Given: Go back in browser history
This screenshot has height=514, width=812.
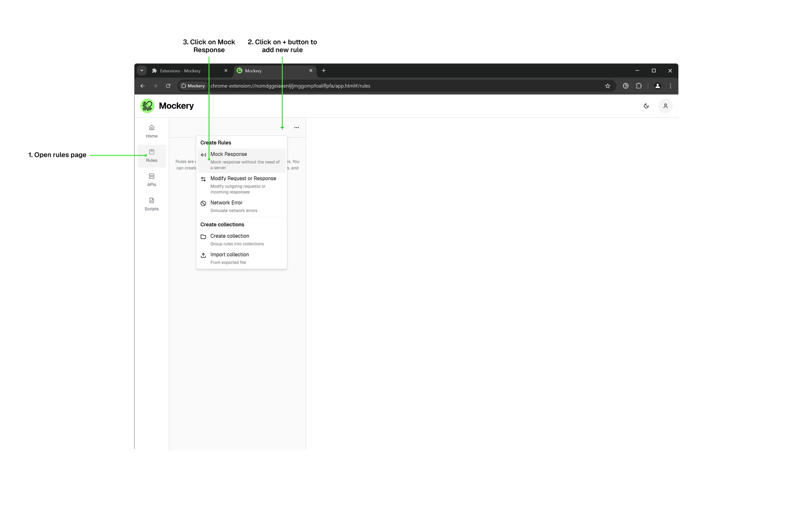Looking at the screenshot, I should click(x=143, y=86).
